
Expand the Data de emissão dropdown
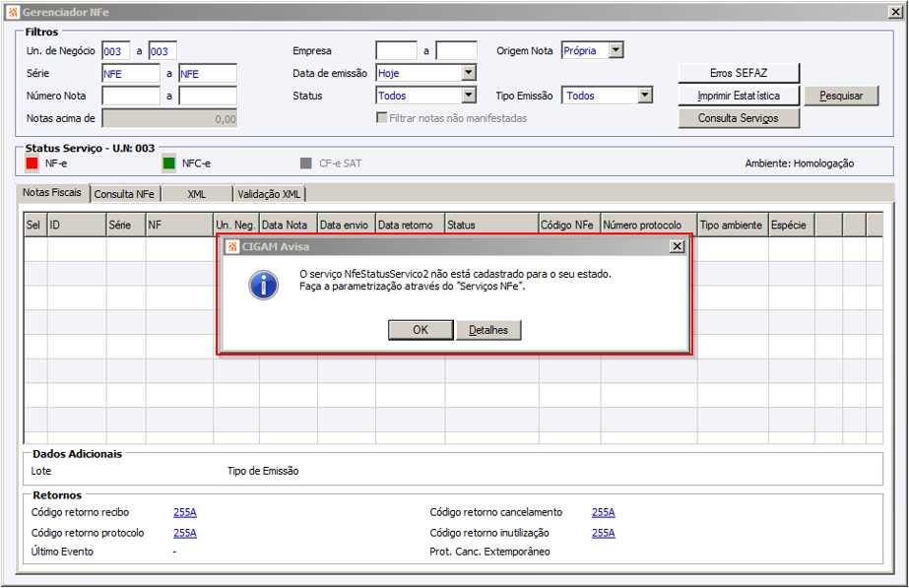[469, 73]
